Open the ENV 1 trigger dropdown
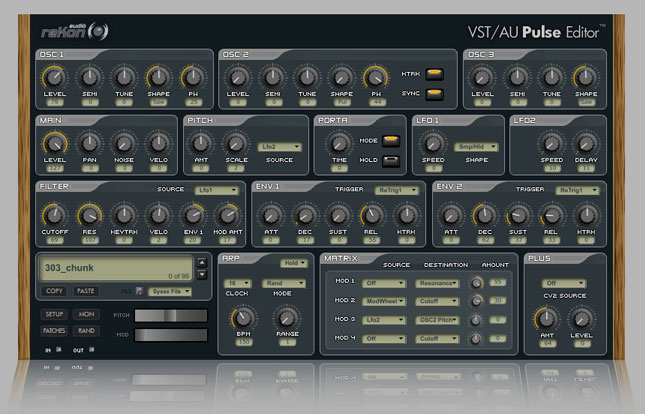The image size is (645, 414). point(397,190)
